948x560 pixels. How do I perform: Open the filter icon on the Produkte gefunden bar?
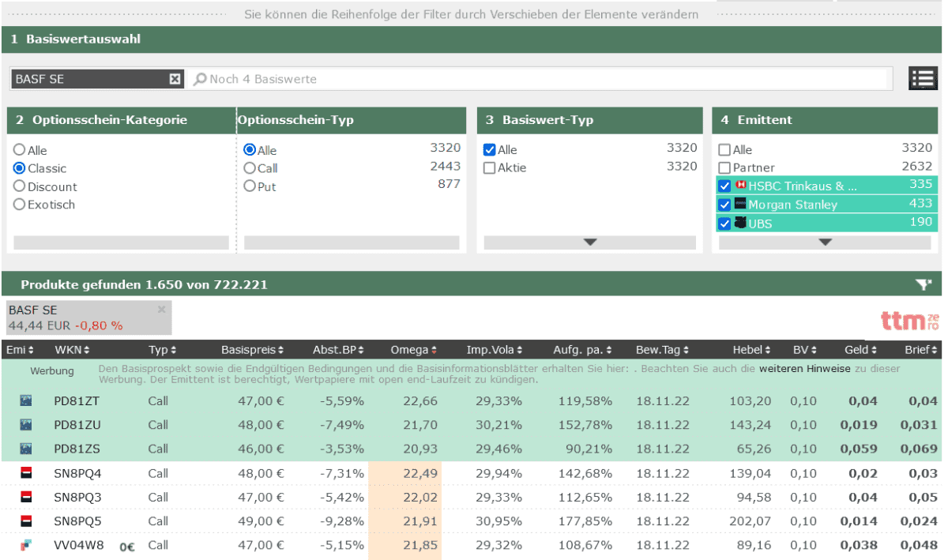point(923,283)
